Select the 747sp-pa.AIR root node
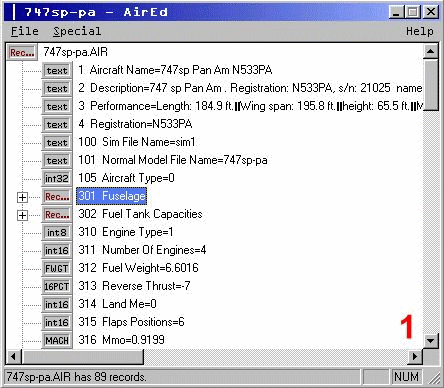The height and width of the screenshot is (388, 444). pos(75,52)
